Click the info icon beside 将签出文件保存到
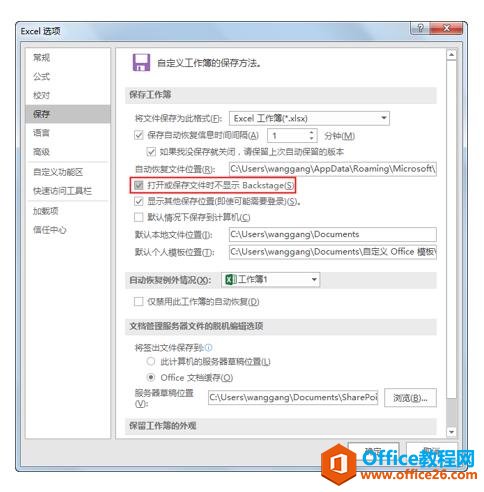484x492 pixels. click(x=208, y=348)
